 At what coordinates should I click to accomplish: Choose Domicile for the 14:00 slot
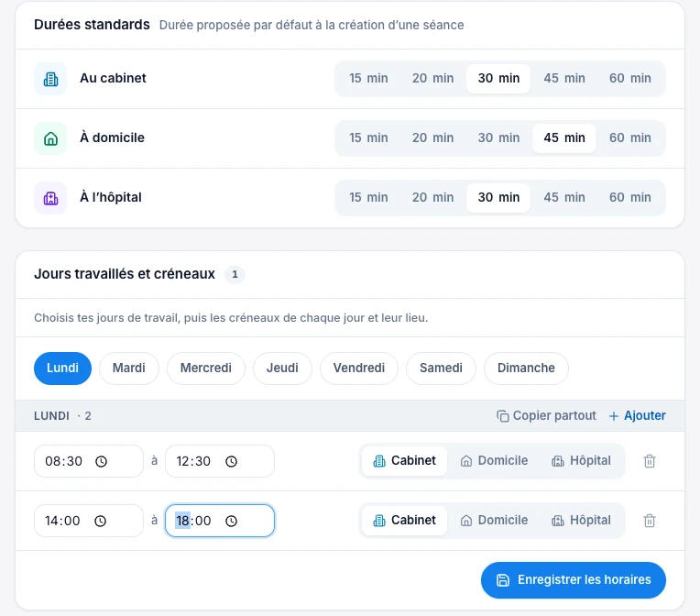click(494, 521)
